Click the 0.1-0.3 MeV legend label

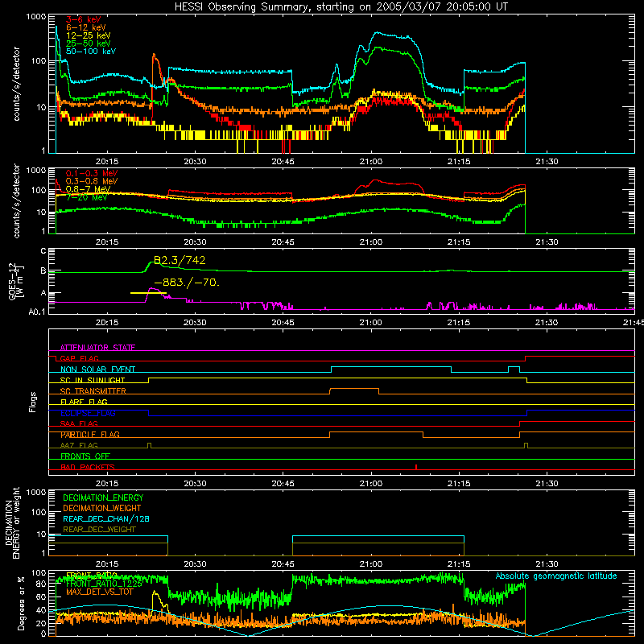[x=92, y=173]
